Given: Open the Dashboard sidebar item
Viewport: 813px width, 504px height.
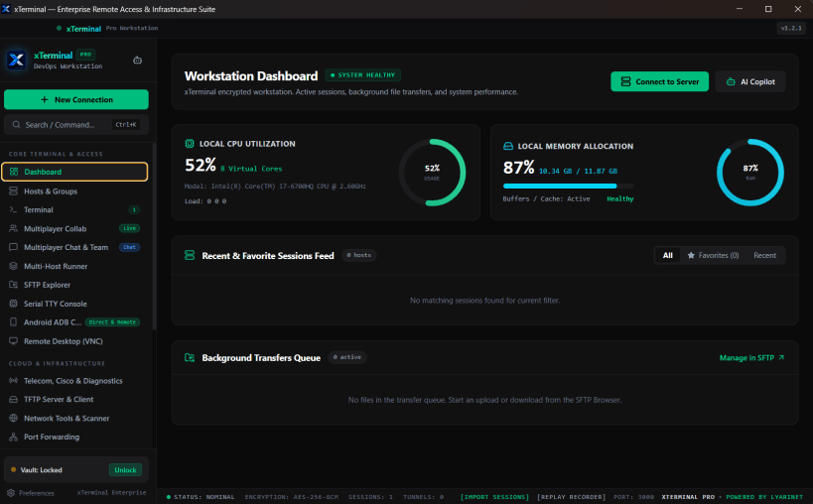Looking at the screenshot, I should (x=74, y=172).
